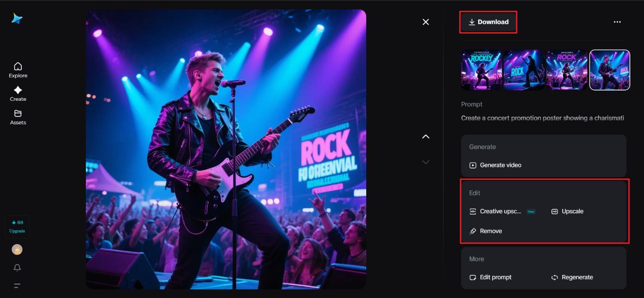Screen dimensions: 644x298
Task: Select Create in the left sidebar
Action: [x=18, y=94]
